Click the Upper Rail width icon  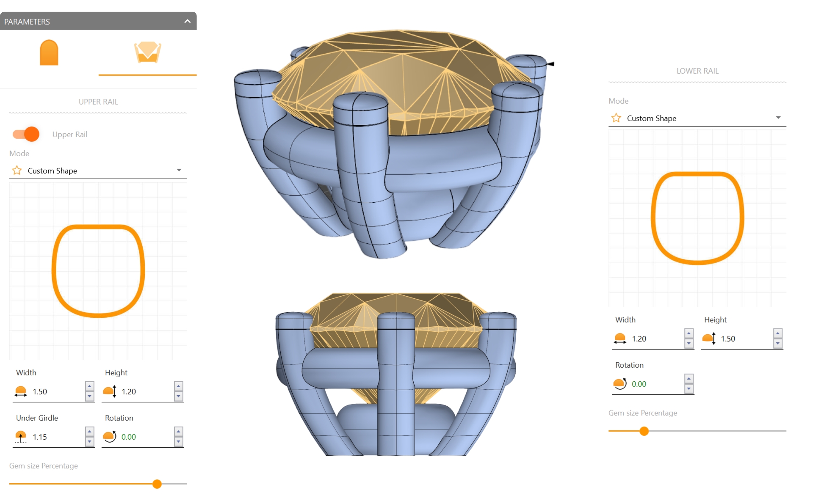click(20, 391)
